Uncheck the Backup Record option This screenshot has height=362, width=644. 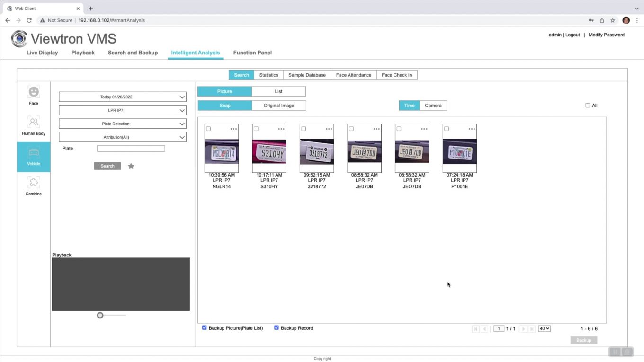tap(277, 327)
